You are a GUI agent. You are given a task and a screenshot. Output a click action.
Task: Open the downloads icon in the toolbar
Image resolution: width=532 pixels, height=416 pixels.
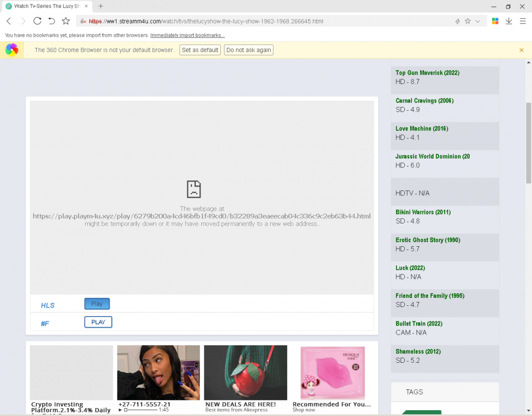[509, 21]
